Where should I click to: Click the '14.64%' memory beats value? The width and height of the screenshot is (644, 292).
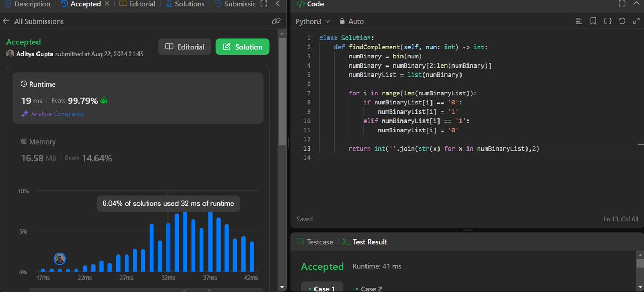pyautogui.click(x=97, y=158)
